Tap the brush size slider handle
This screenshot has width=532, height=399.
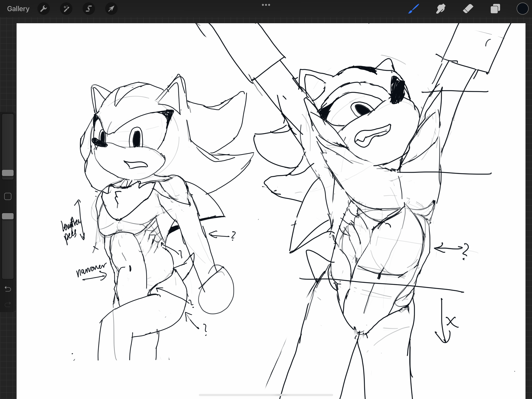pyautogui.click(x=8, y=173)
